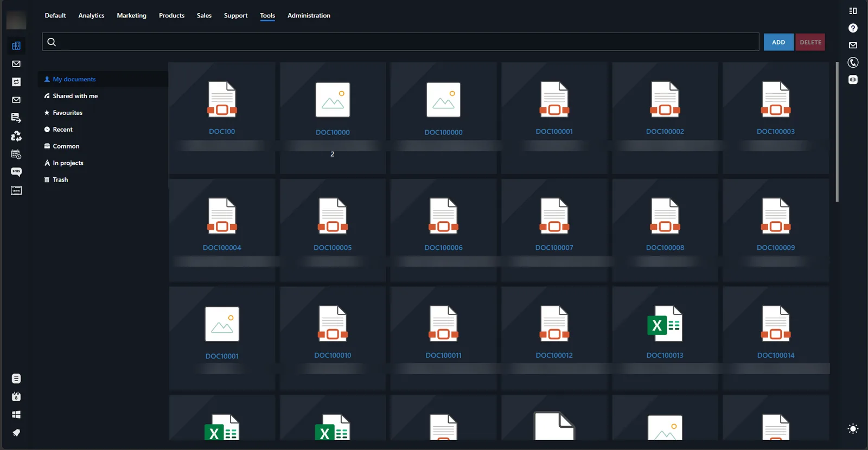Open the Support menu
The image size is (868, 450).
click(x=235, y=16)
